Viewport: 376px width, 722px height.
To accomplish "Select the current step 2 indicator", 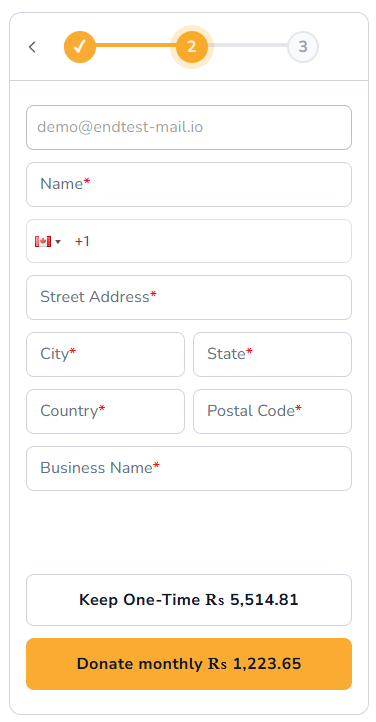I will pyautogui.click(x=191, y=47).
